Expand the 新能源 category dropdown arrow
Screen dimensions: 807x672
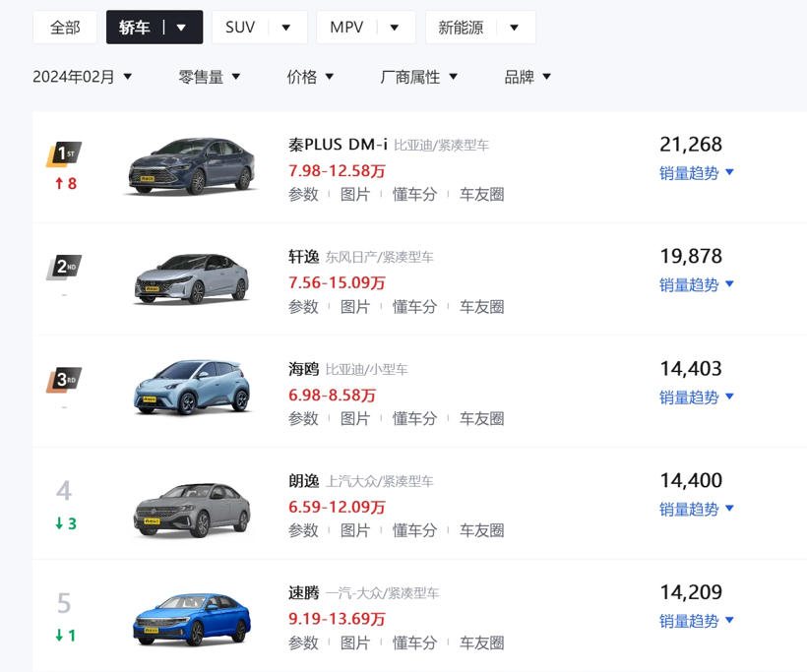[x=514, y=28]
